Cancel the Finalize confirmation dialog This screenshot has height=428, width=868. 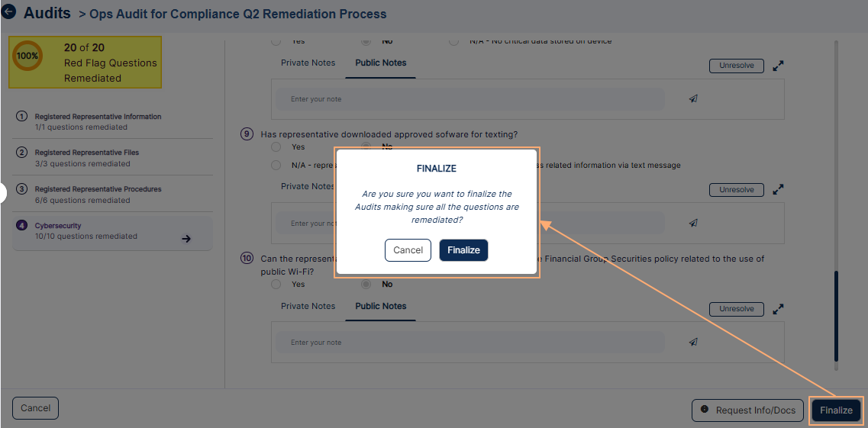(x=408, y=250)
